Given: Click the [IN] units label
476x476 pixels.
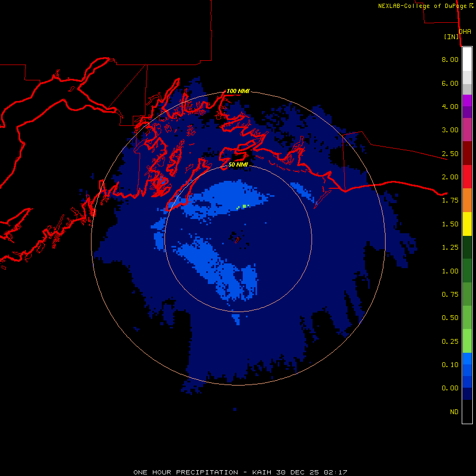Looking at the screenshot, I should [452, 36].
